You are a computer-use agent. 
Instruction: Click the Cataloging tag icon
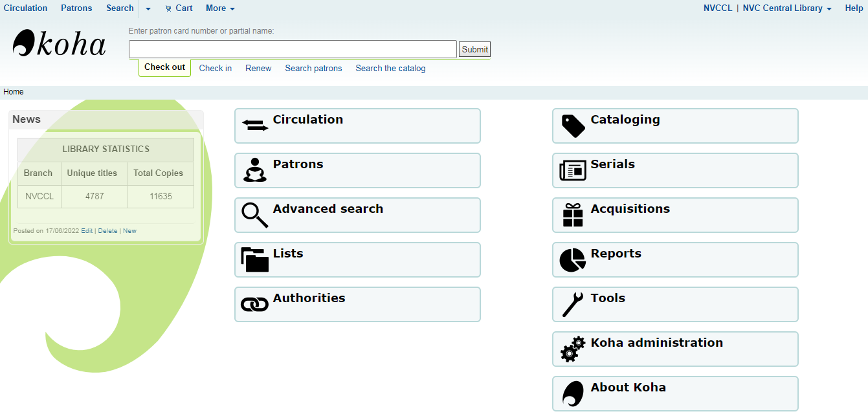click(x=573, y=126)
